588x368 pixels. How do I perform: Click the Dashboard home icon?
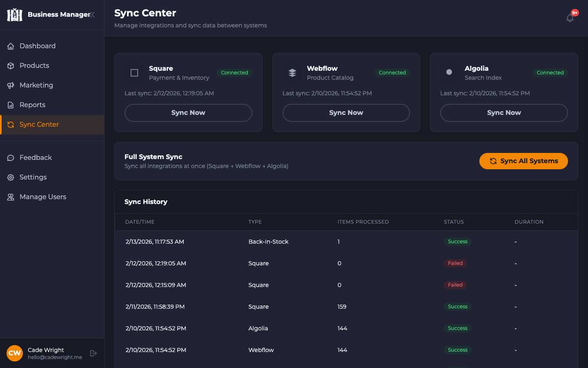point(11,46)
